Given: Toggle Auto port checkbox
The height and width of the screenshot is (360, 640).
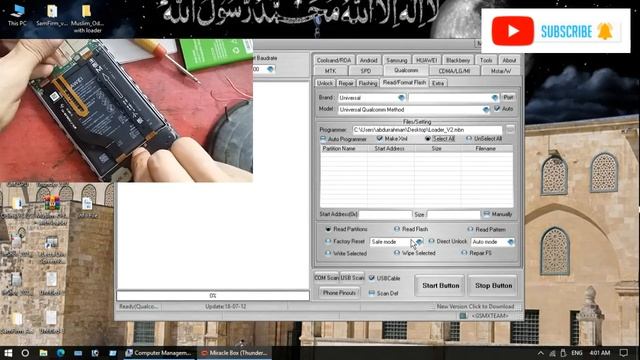Looking at the screenshot, I should [x=497, y=109].
